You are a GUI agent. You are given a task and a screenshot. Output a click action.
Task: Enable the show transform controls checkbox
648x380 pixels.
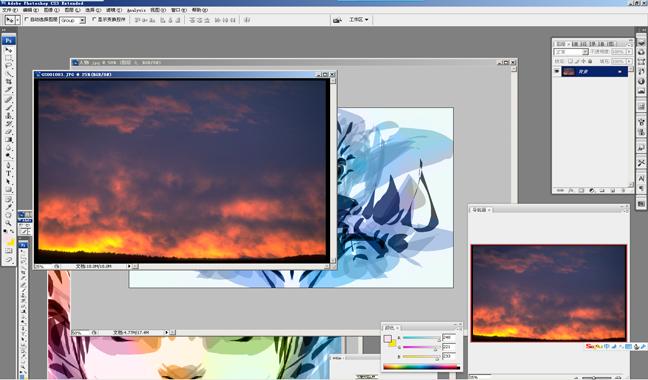(x=94, y=19)
